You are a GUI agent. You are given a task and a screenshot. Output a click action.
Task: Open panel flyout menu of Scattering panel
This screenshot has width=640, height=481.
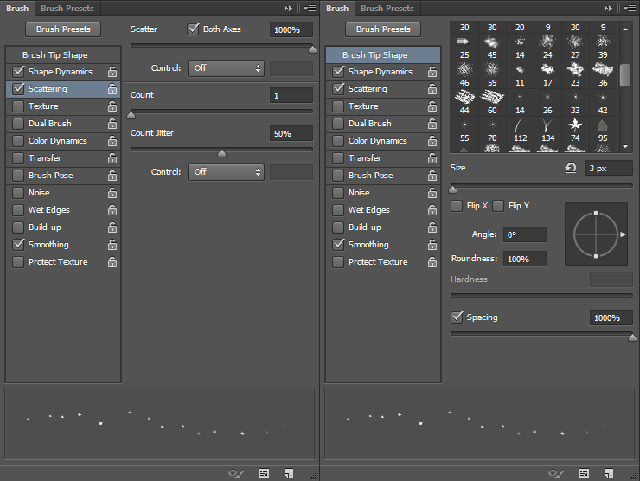(308, 8)
